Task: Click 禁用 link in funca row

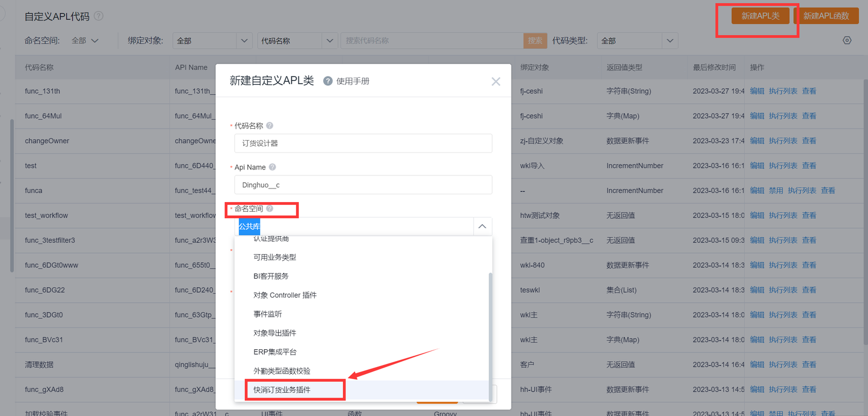Action: pyautogui.click(x=776, y=191)
